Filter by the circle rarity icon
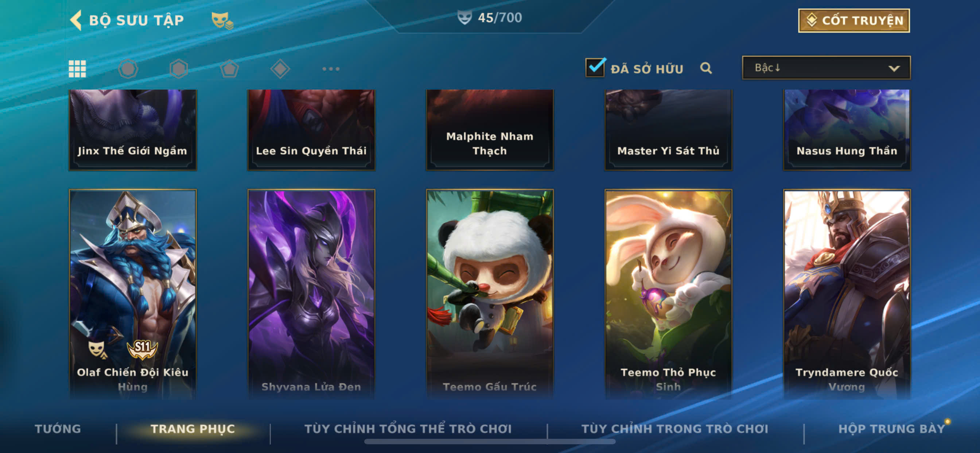Screen dimensions: 980x453 tap(128, 69)
